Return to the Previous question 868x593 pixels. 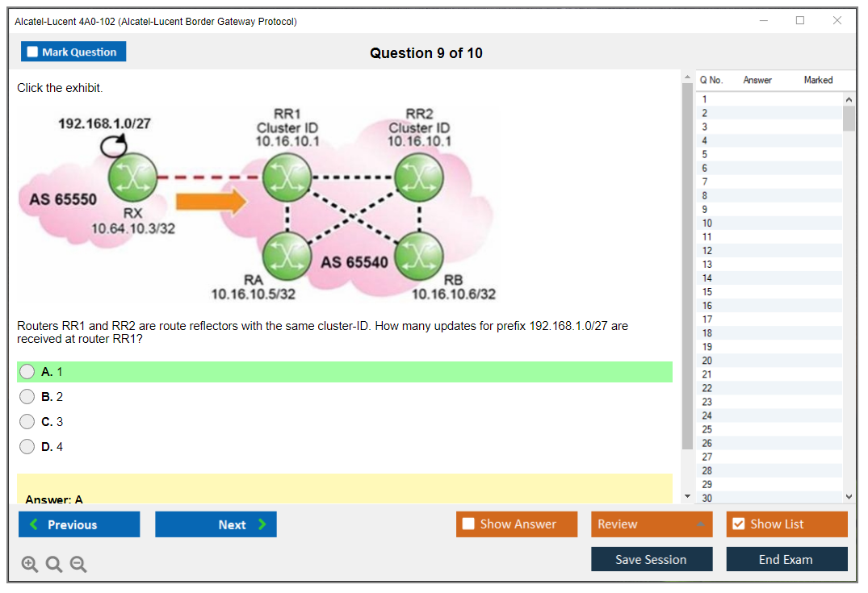79,524
